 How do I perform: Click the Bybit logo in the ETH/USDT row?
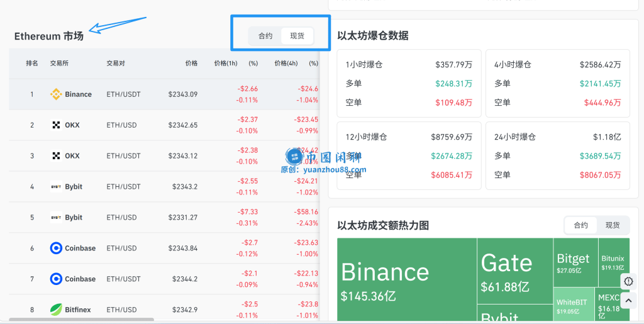(56, 186)
